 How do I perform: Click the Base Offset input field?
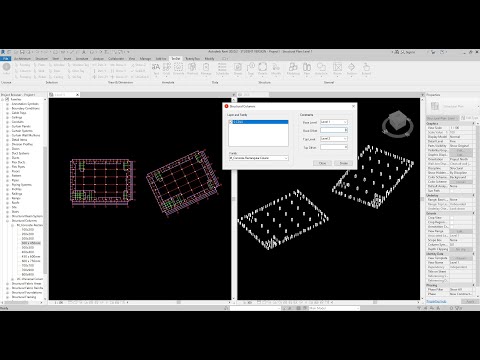tap(334, 130)
